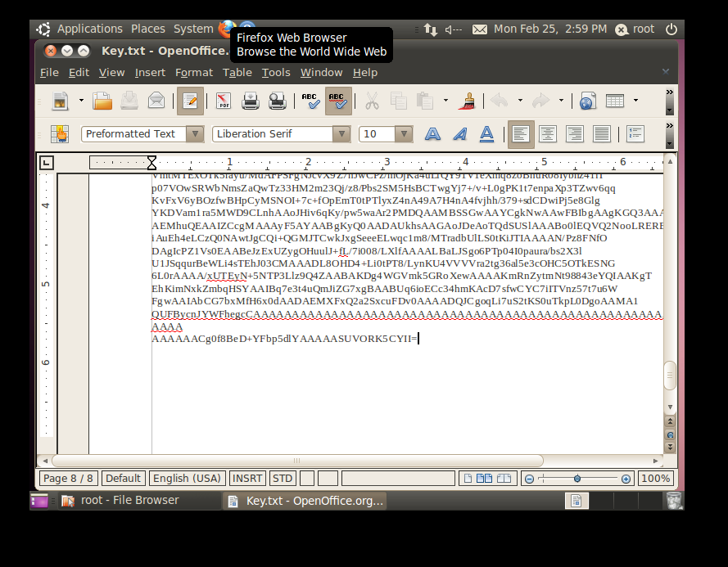Expand Undo history dropdown arrow
728x567 pixels.
pyautogui.click(x=520, y=100)
